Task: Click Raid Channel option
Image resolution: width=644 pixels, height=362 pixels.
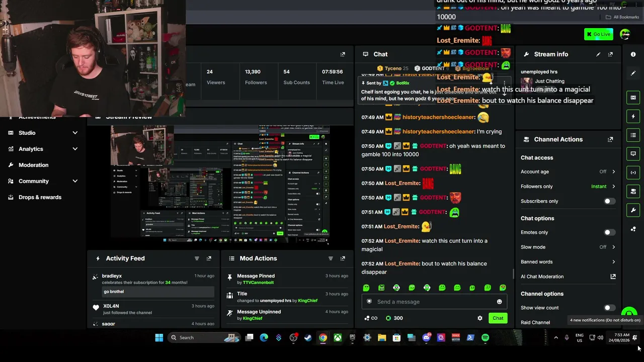Action: (535, 322)
